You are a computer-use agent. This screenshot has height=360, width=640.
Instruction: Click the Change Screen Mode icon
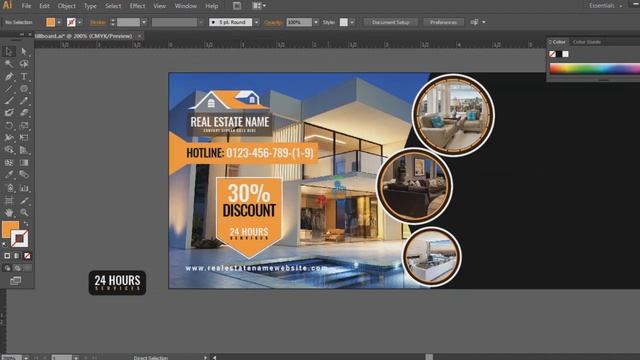pyautogui.click(x=16, y=281)
